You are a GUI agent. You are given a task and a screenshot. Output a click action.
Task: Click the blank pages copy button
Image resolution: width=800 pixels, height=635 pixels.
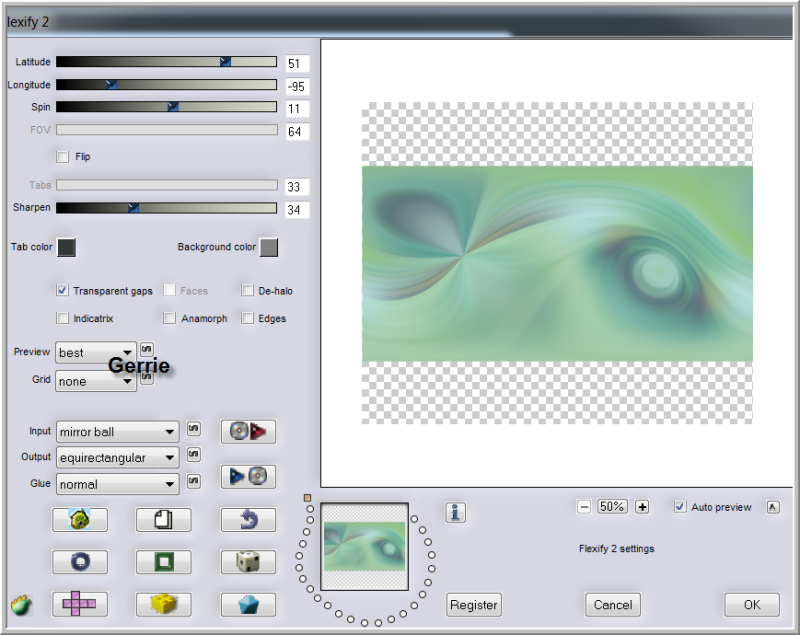[163, 519]
